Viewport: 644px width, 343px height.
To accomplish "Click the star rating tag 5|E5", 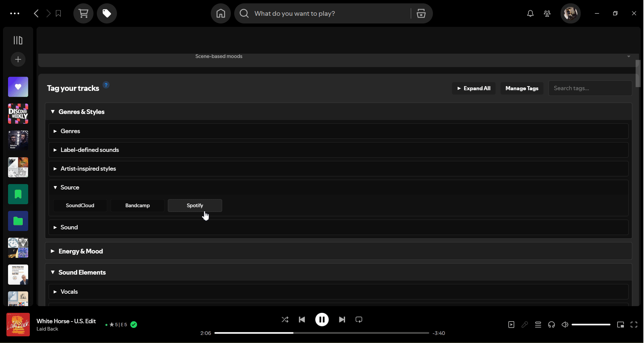I will click(118, 325).
